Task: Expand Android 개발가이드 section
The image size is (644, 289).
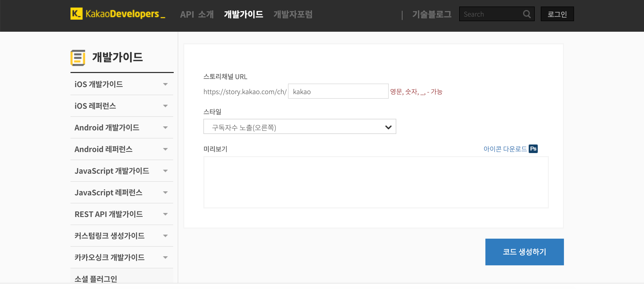Action: pyautogui.click(x=165, y=128)
